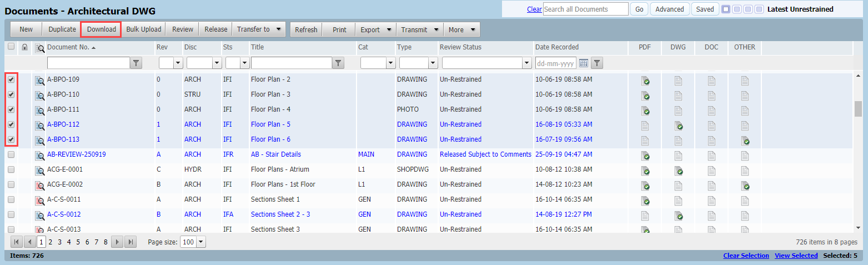
Task: Open OTHER file icon for ACG-E-0002
Action: [745, 185]
